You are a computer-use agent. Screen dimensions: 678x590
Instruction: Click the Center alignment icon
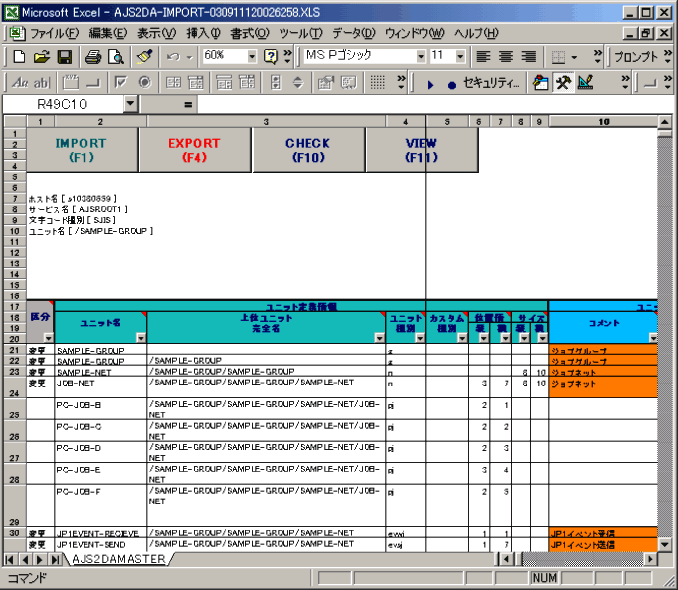[506, 56]
